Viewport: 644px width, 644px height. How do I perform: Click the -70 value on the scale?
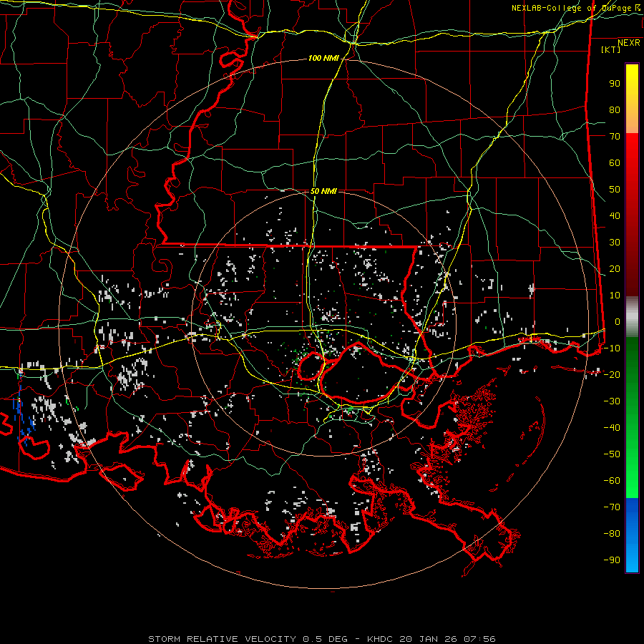(x=612, y=507)
